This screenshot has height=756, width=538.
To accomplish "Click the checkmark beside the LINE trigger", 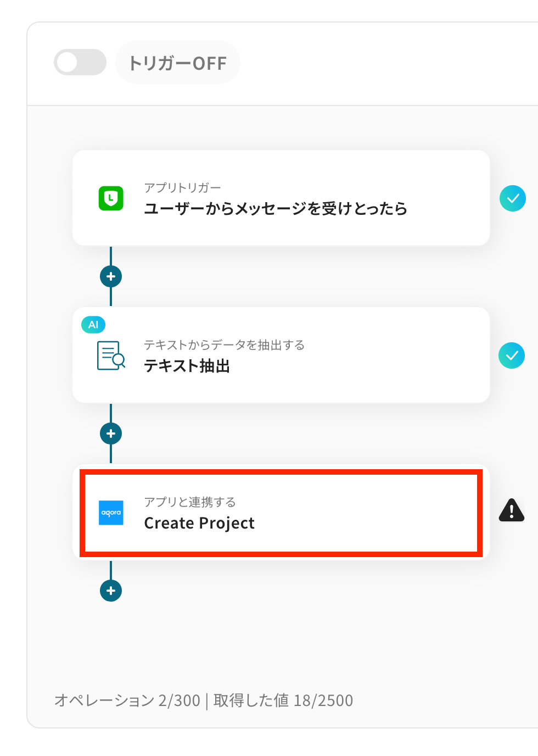I will pyautogui.click(x=512, y=198).
